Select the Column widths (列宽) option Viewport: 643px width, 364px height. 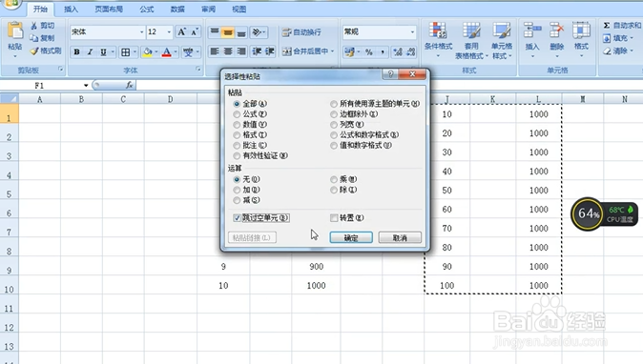[x=334, y=125]
